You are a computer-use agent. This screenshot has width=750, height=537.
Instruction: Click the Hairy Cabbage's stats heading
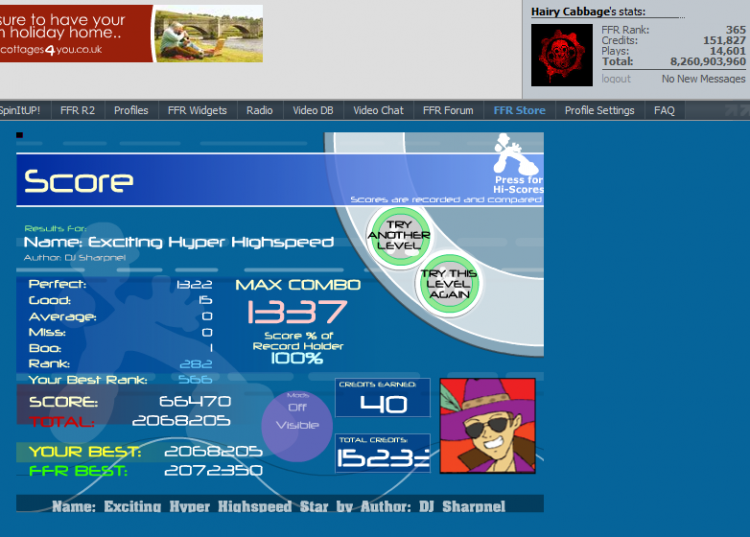588,11
